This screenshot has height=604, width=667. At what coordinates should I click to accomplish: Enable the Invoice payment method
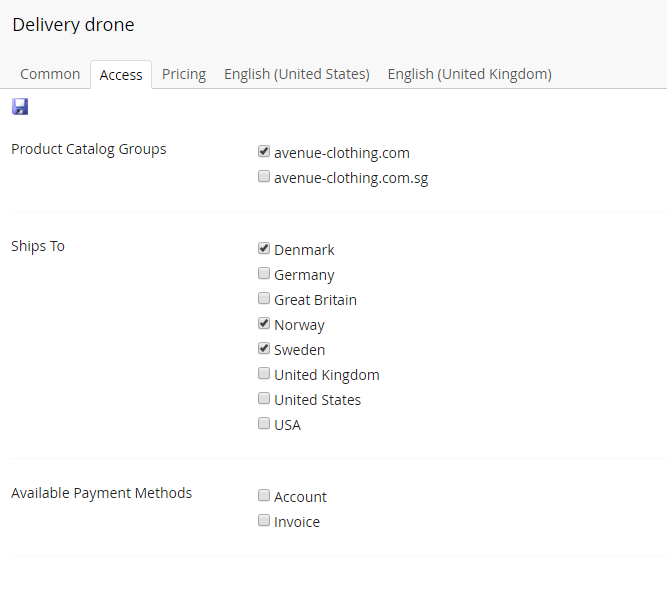click(x=264, y=520)
